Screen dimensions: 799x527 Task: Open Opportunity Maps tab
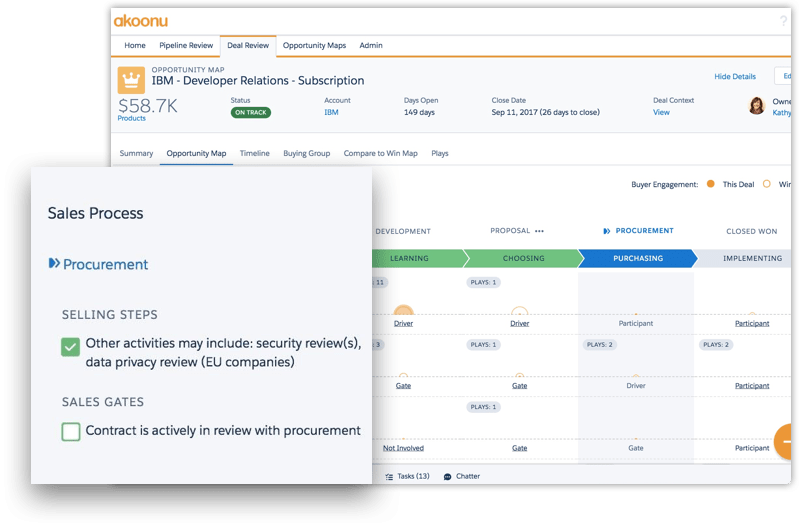(314, 45)
